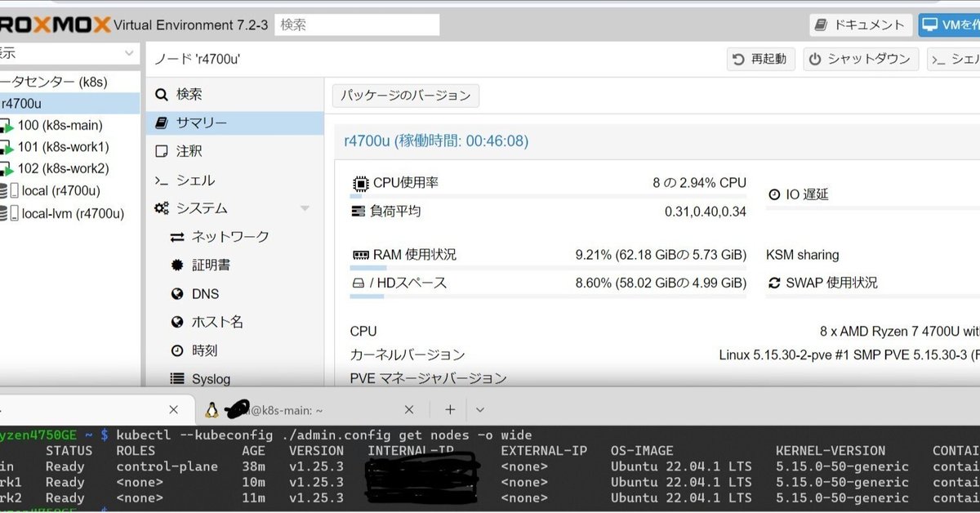Open the サマリー summary menu item
Screen dimensions: 980x513
(x=235, y=123)
